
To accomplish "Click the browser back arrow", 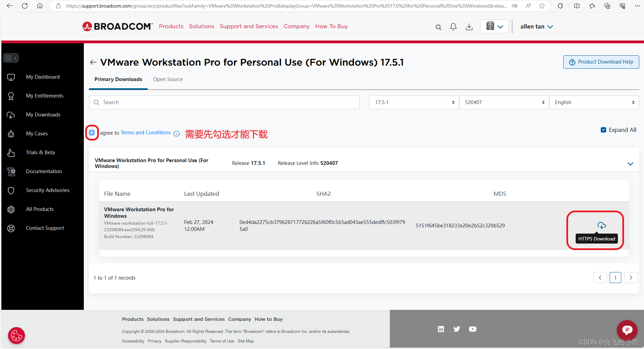I will click(x=10, y=6).
